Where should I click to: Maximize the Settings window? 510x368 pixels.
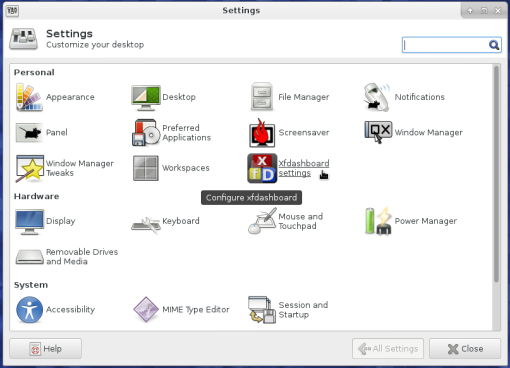[484, 11]
